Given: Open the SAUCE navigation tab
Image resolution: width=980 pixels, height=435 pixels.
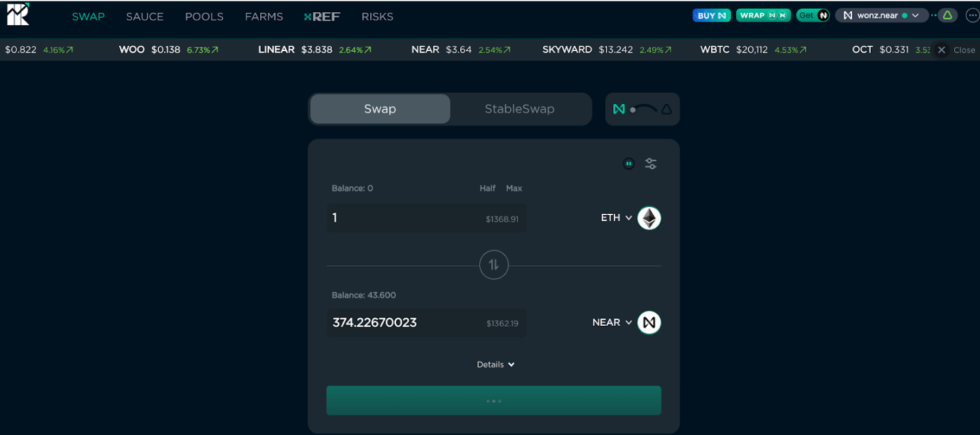Looking at the screenshot, I should (145, 16).
